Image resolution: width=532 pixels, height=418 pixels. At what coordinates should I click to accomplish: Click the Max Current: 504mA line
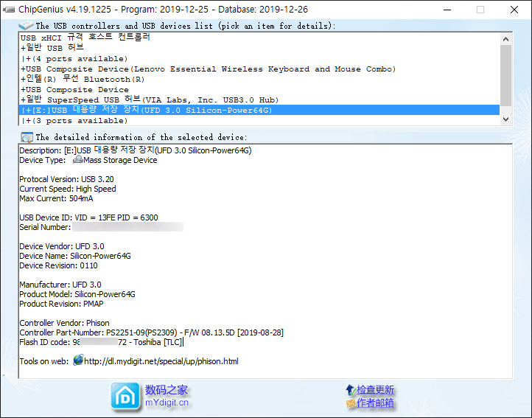(56, 198)
